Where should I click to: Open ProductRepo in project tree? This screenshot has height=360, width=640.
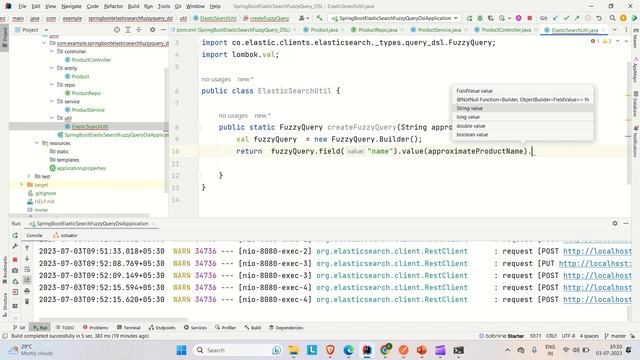click(86, 93)
